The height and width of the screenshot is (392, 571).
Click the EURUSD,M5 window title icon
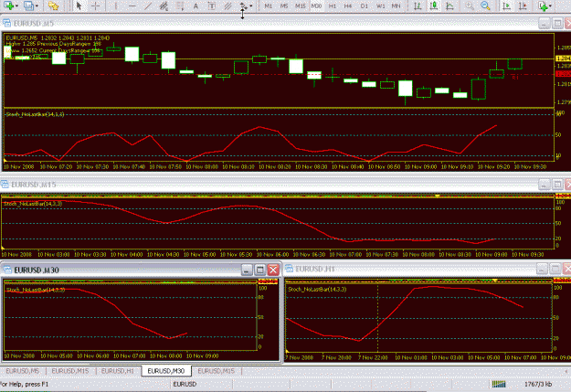click(6, 24)
